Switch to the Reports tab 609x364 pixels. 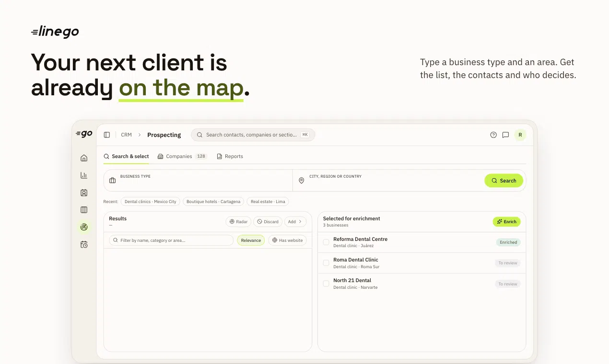click(x=230, y=157)
